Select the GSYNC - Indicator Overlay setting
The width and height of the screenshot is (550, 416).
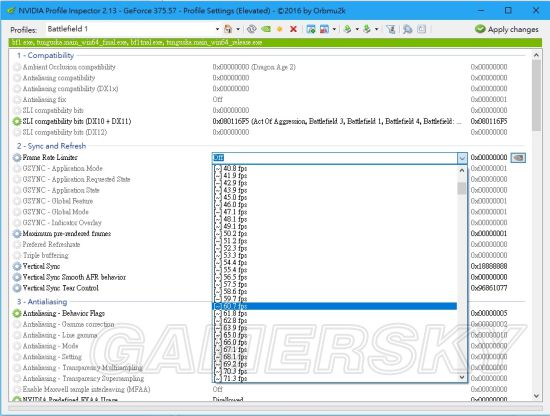click(x=62, y=223)
